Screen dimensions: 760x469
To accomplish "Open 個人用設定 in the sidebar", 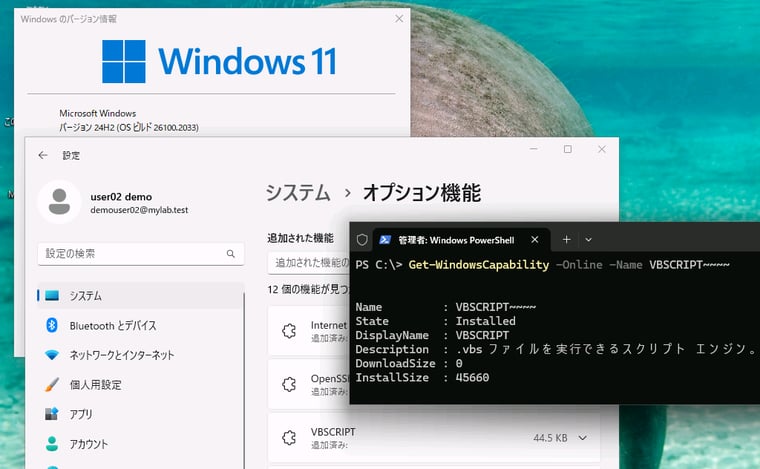I will pyautogui.click(x=141, y=385).
